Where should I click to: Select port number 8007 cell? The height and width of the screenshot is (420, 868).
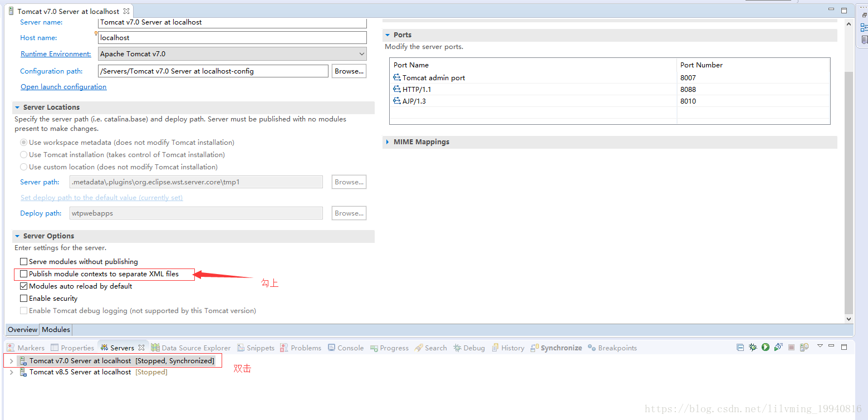[x=753, y=77]
